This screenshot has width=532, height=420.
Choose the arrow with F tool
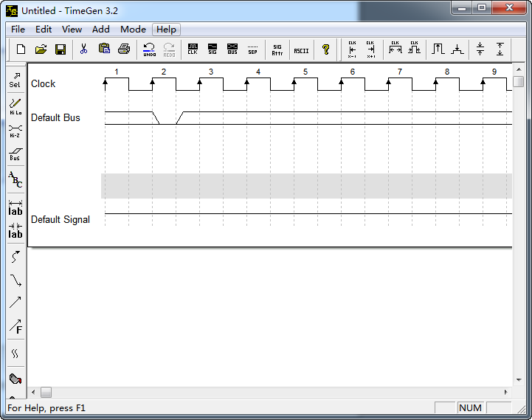(x=15, y=326)
